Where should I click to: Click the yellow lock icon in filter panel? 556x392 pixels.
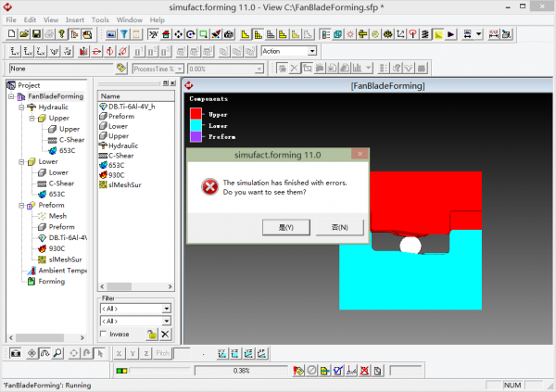pos(152,335)
